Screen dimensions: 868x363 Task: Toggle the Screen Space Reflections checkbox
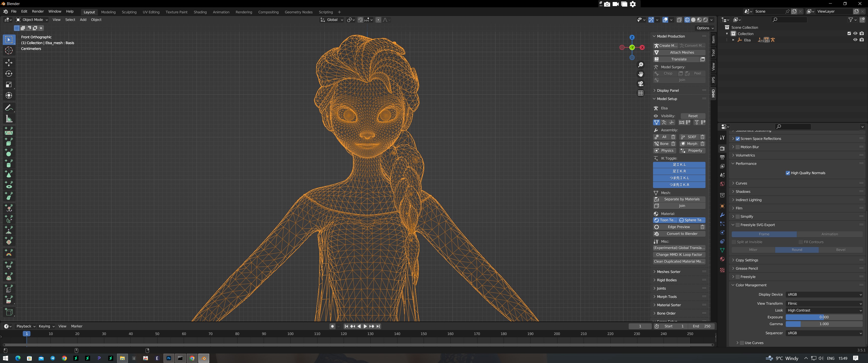point(738,139)
